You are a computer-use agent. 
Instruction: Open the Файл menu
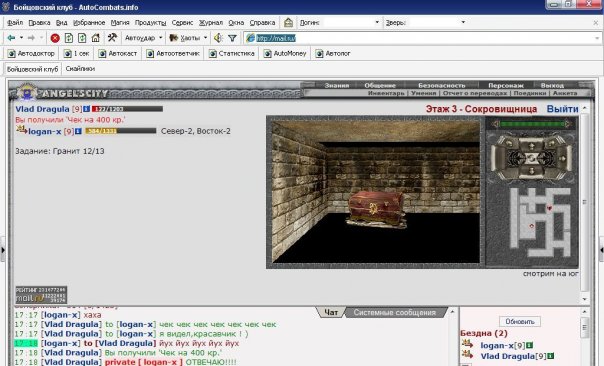tap(15, 23)
